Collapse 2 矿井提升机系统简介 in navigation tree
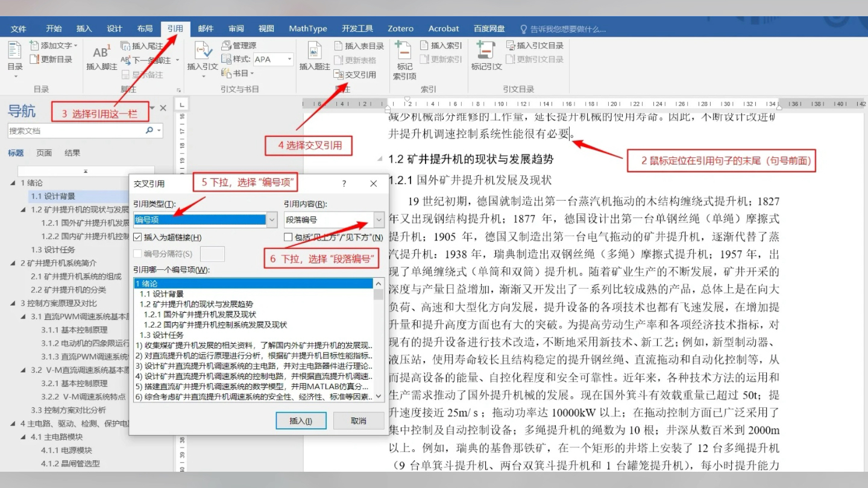Screen dimensions: 868x488 (13, 263)
